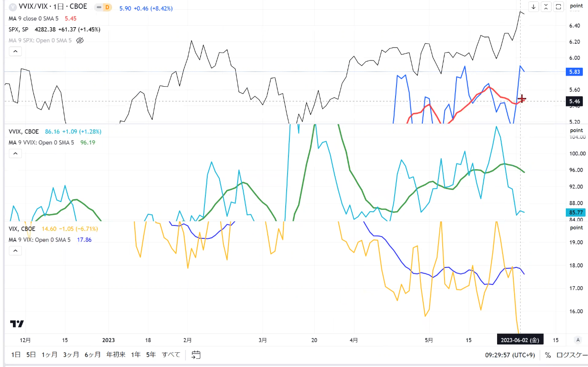The image size is (588, 367).
Task: Collapse the legend in the VIX, CBOE pane
Action: point(15,250)
